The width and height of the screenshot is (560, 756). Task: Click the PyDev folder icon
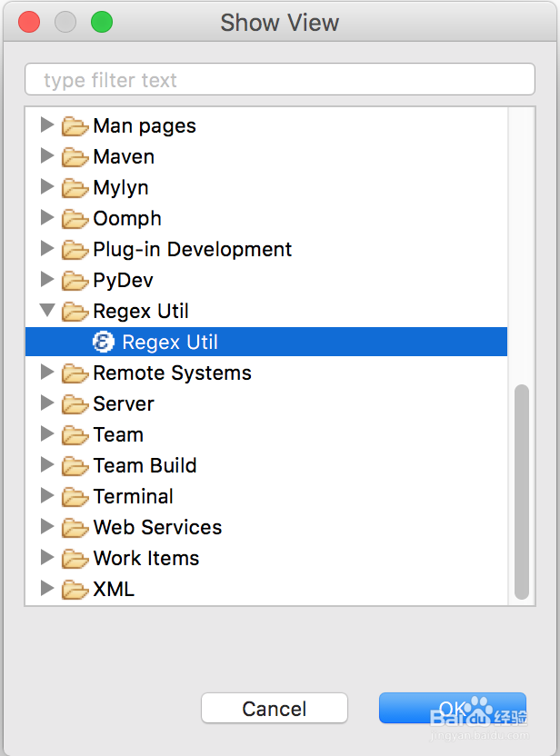[x=75, y=281]
